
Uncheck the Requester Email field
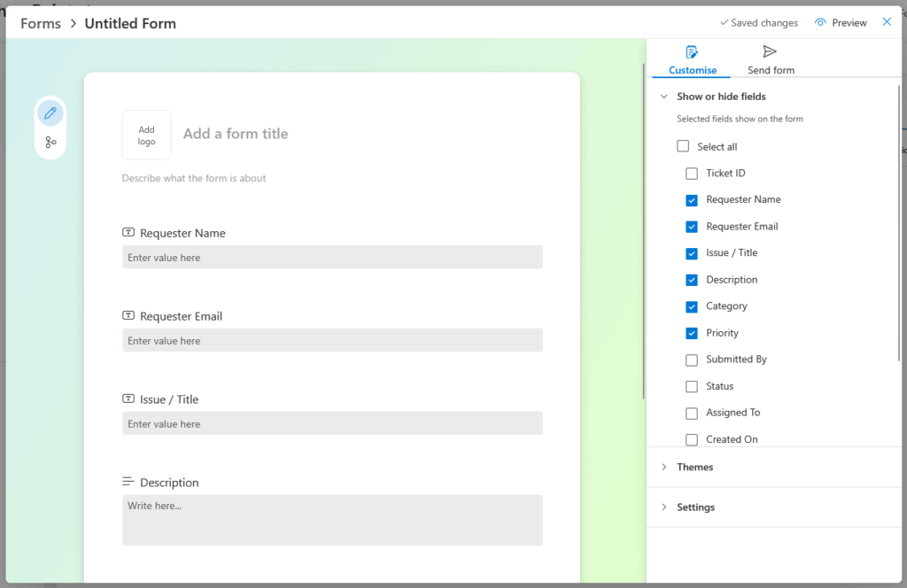tap(692, 227)
